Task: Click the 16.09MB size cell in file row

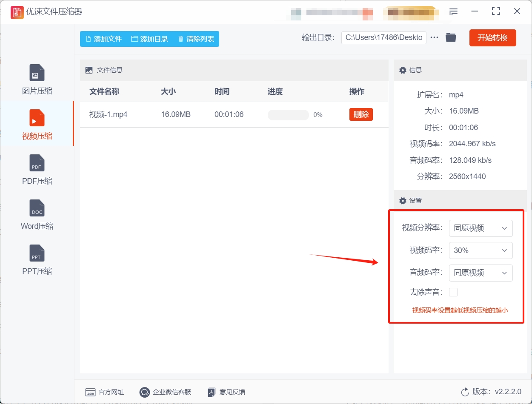Action: click(x=176, y=114)
